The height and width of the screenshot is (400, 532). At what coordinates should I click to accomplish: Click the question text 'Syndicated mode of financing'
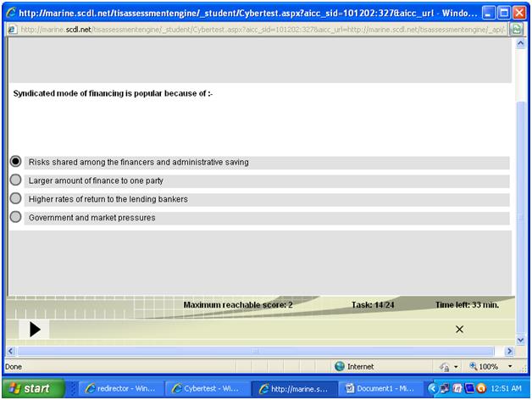point(113,93)
